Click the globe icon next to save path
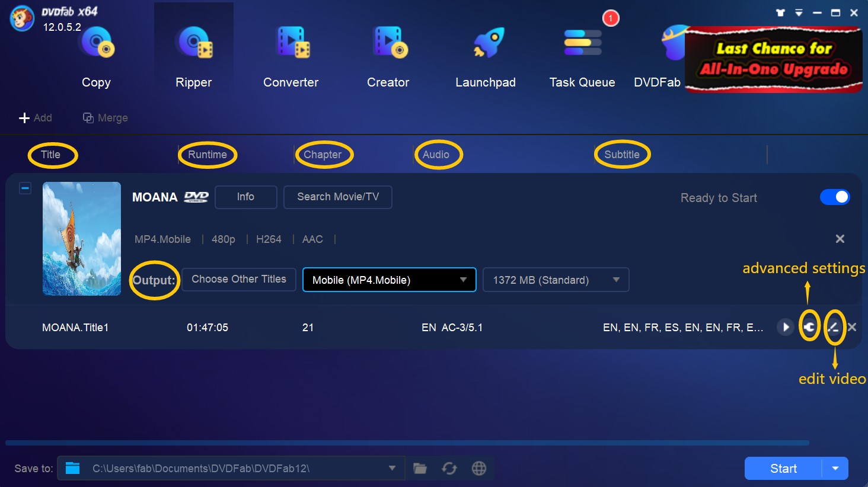This screenshot has height=487, width=868. tap(479, 469)
